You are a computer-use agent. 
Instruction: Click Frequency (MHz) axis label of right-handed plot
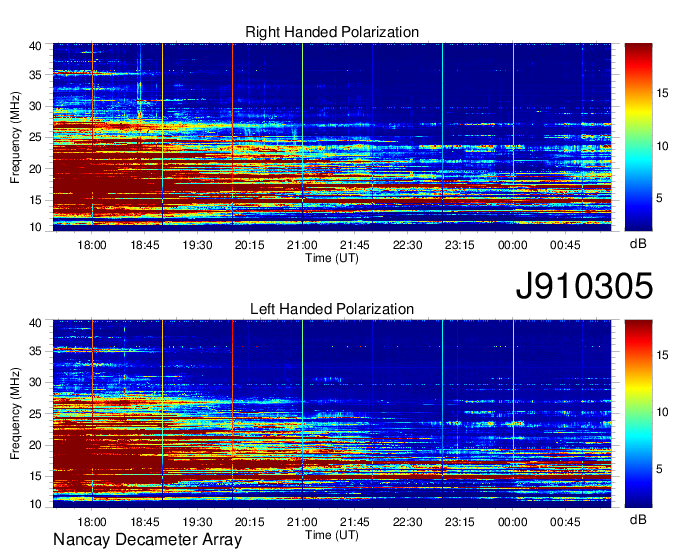pyautogui.click(x=15, y=137)
